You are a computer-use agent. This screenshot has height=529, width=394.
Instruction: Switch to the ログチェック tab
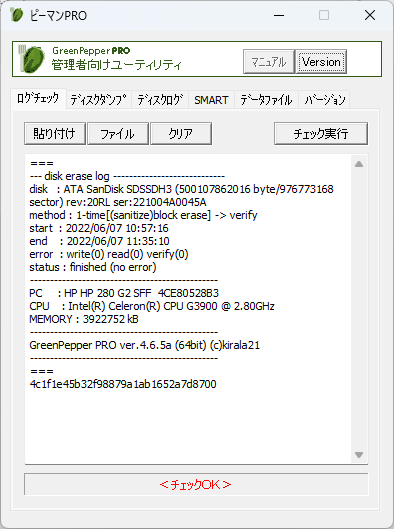[x=38, y=99]
